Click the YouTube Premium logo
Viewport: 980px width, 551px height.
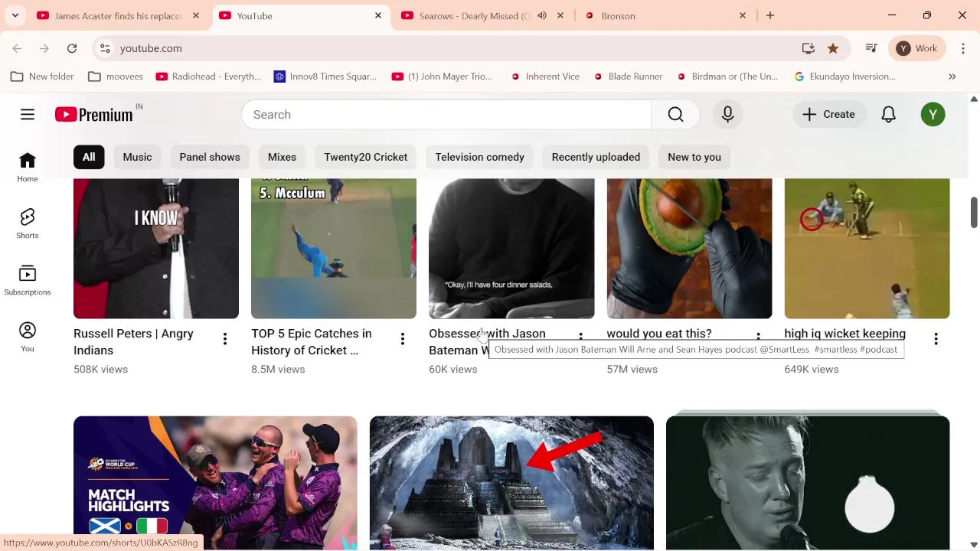coord(94,115)
